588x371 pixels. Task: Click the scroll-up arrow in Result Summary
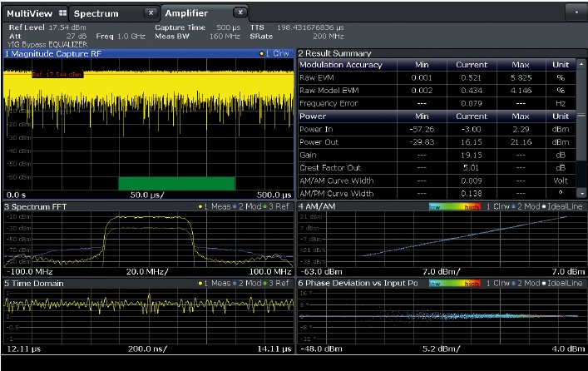[582, 65]
